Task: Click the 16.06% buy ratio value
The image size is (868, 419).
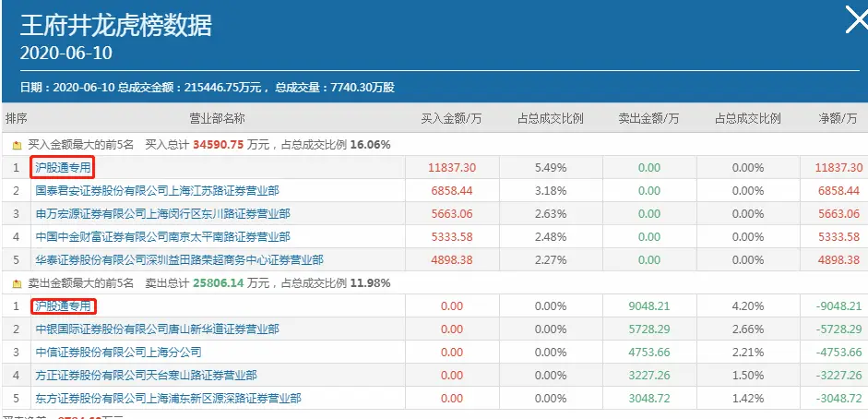Action: click(370, 146)
